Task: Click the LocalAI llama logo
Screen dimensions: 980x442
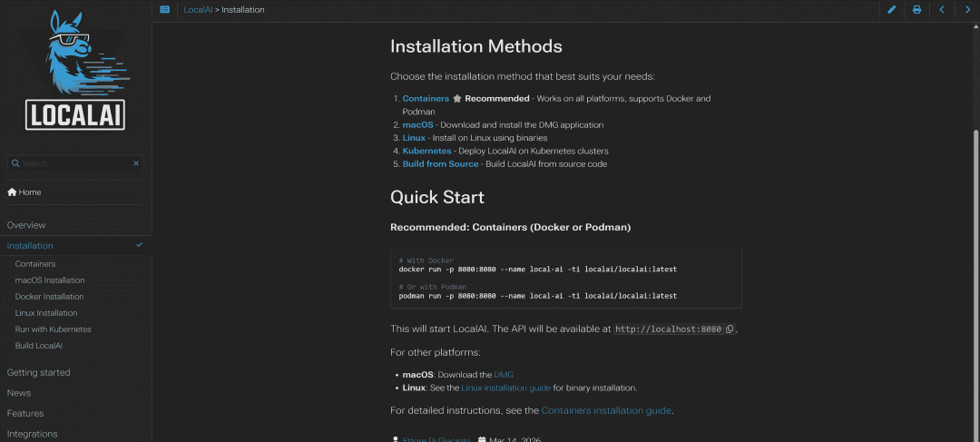Action: (75, 70)
